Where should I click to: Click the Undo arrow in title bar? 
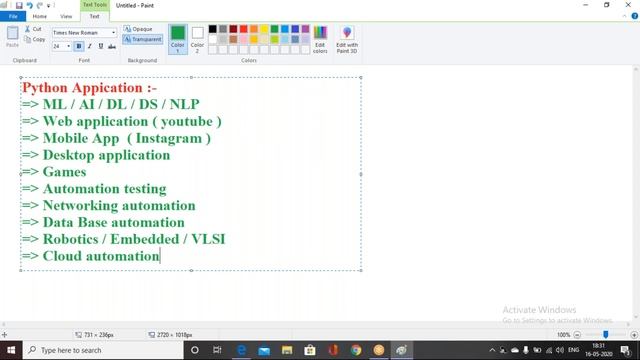(x=29, y=5)
